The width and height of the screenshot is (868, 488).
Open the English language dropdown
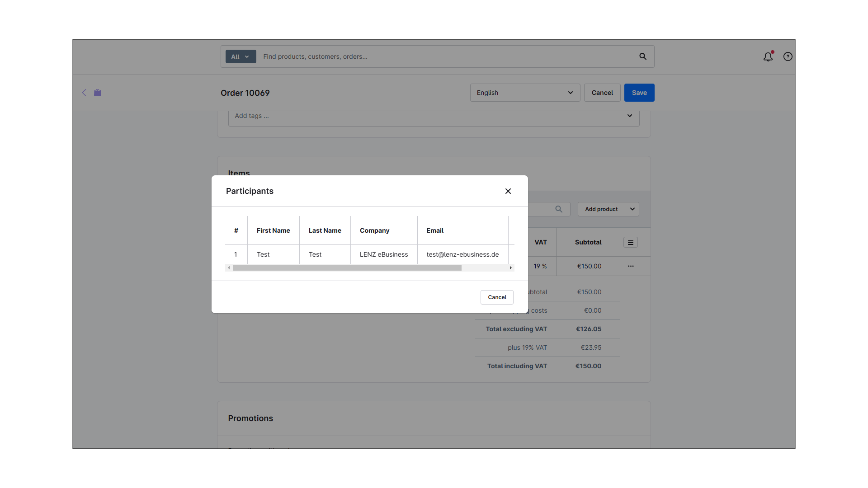point(525,93)
